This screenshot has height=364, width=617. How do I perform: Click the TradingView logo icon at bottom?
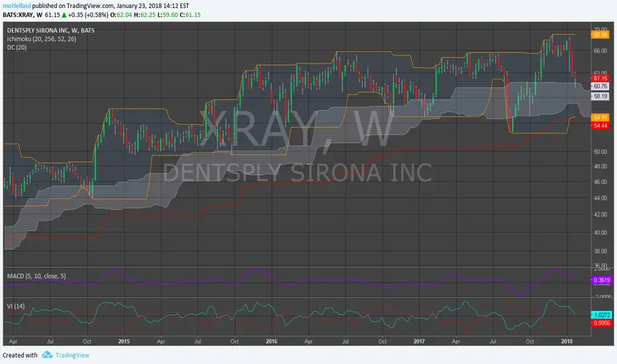47,355
